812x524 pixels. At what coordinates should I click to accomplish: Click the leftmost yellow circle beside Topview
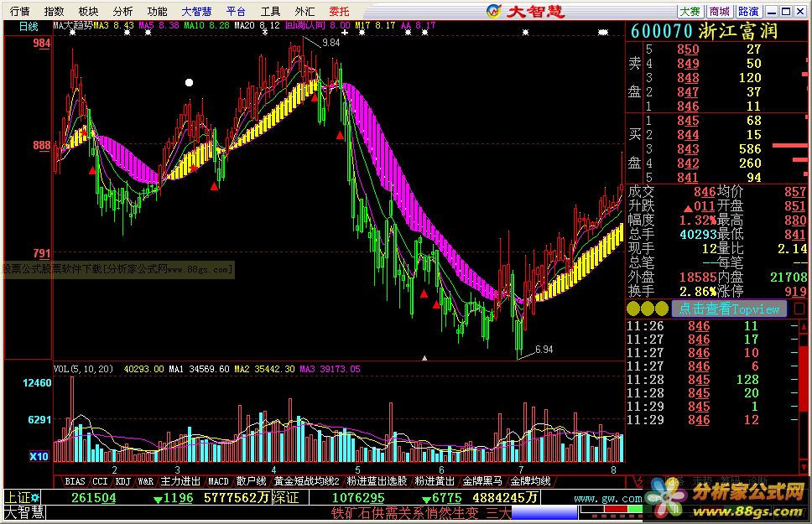(x=633, y=309)
